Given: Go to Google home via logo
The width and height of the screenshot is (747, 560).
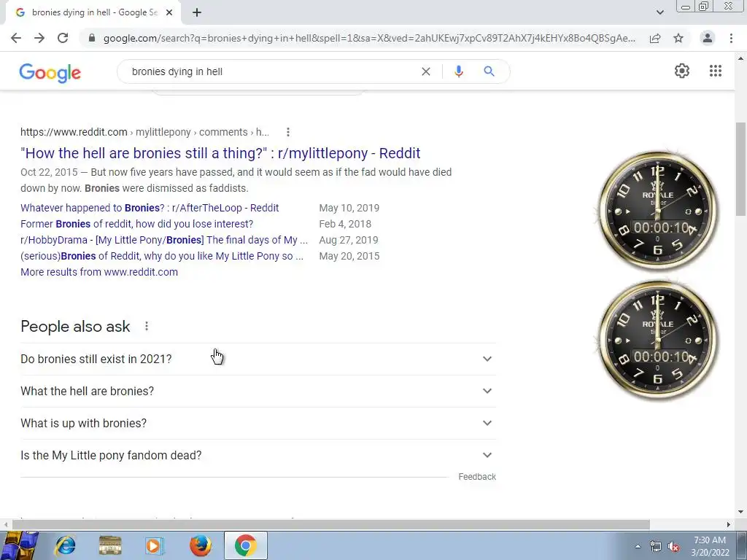Looking at the screenshot, I should click(x=50, y=72).
